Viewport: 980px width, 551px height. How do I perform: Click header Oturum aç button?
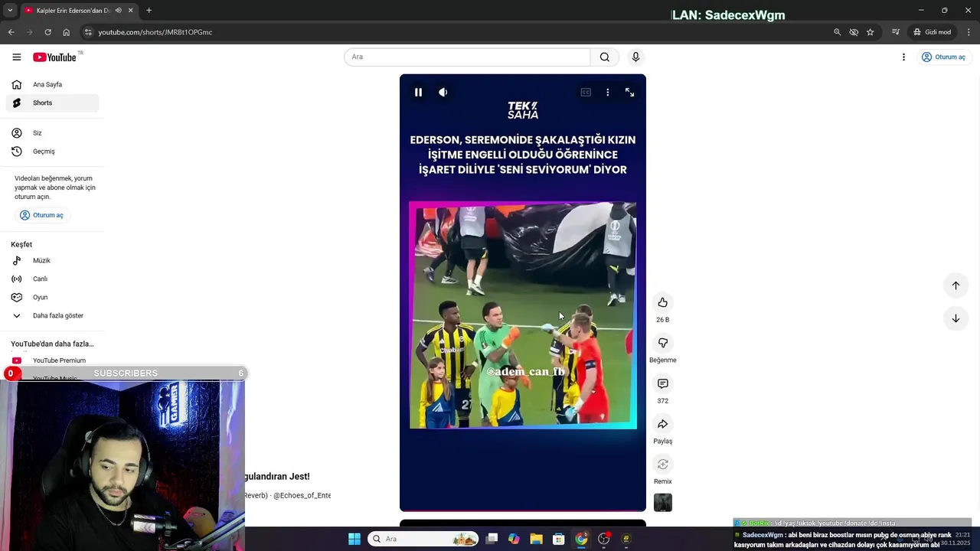944,57
